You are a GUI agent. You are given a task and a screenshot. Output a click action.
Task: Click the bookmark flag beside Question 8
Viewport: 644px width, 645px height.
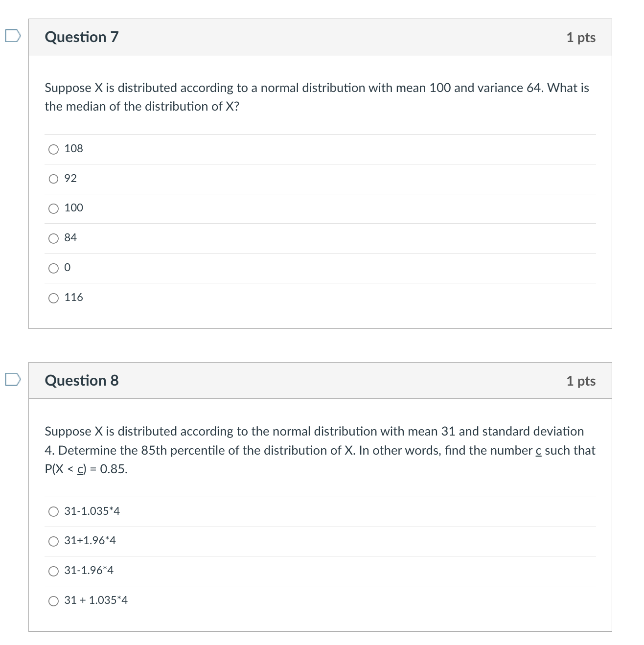13,379
